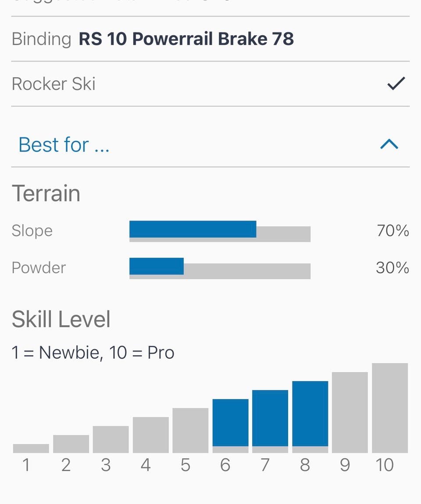Tap the 30% Powder percentage value

point(392,268)
